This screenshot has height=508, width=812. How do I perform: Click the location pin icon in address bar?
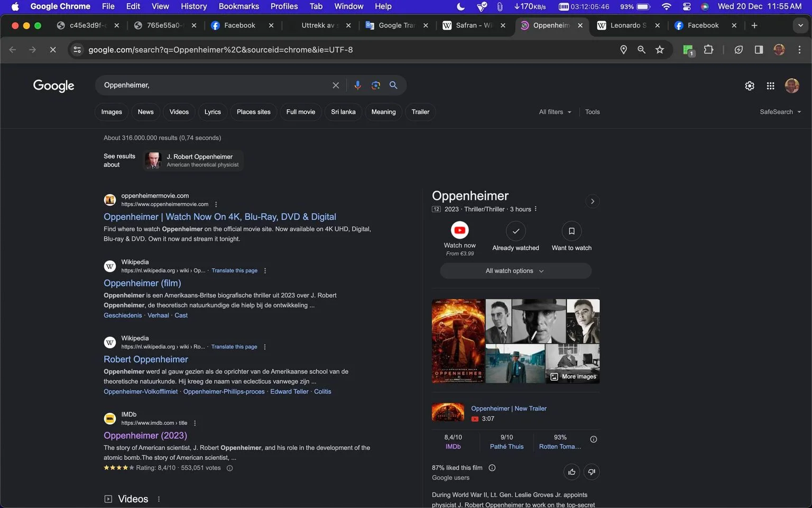(624, 50)
